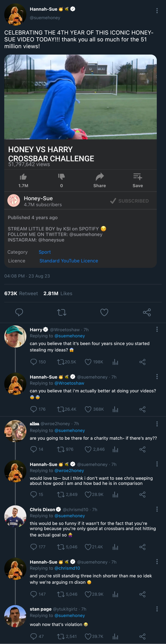Reply to the main tweet
The height and width of the screenshot is (644, 166).
[19, 312]
